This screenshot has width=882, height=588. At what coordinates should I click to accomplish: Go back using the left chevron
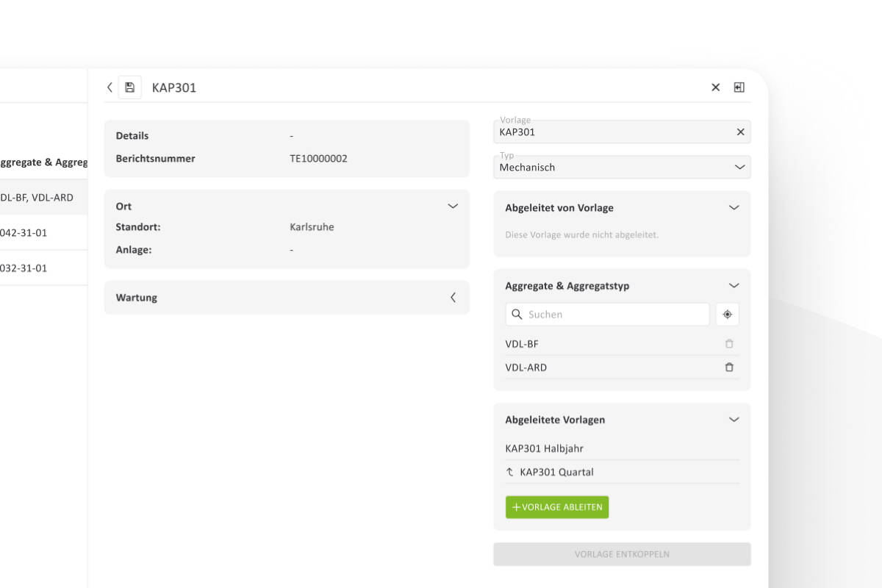pos(110,87)
